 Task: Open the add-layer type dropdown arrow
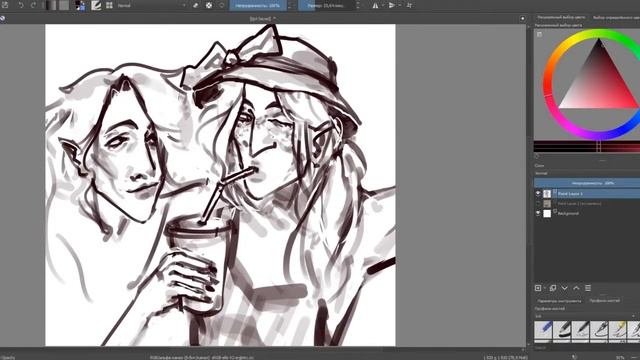point(544,288)
